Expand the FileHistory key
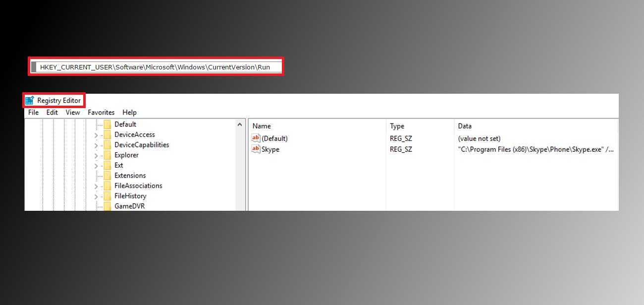The width and height of the screenshot is (644, 305). pyautogui.click(x=96, y=196)
